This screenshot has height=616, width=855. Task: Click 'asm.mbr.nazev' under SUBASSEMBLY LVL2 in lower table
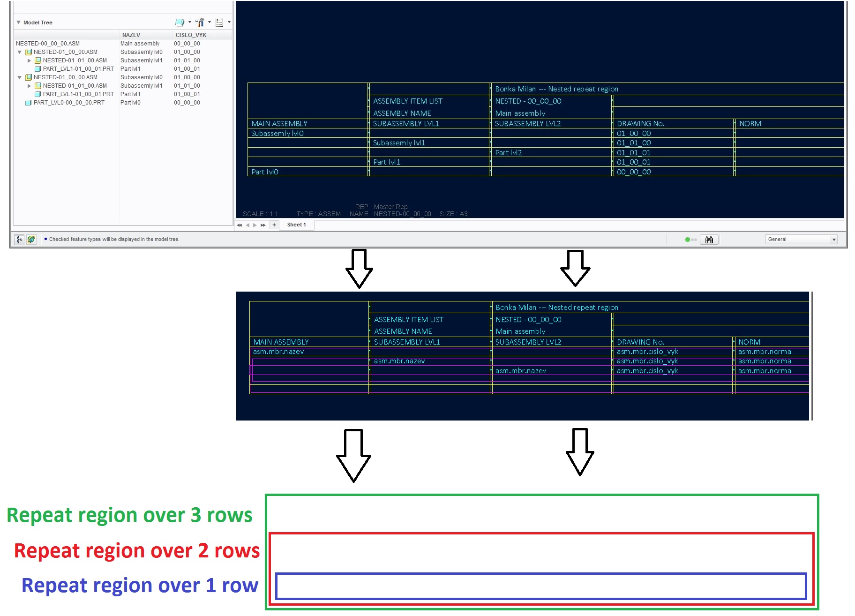click(521, 371)
